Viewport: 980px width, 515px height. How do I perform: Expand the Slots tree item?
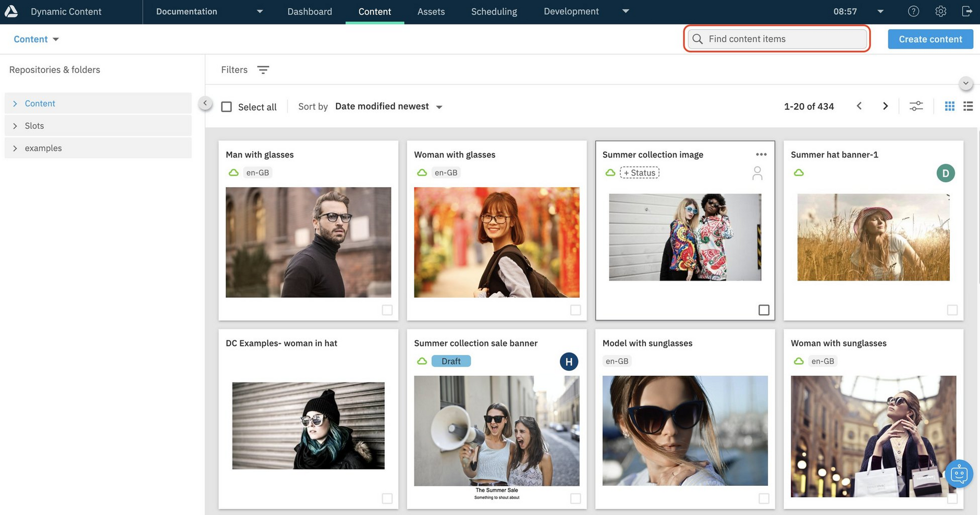click(x=15, y=125)
